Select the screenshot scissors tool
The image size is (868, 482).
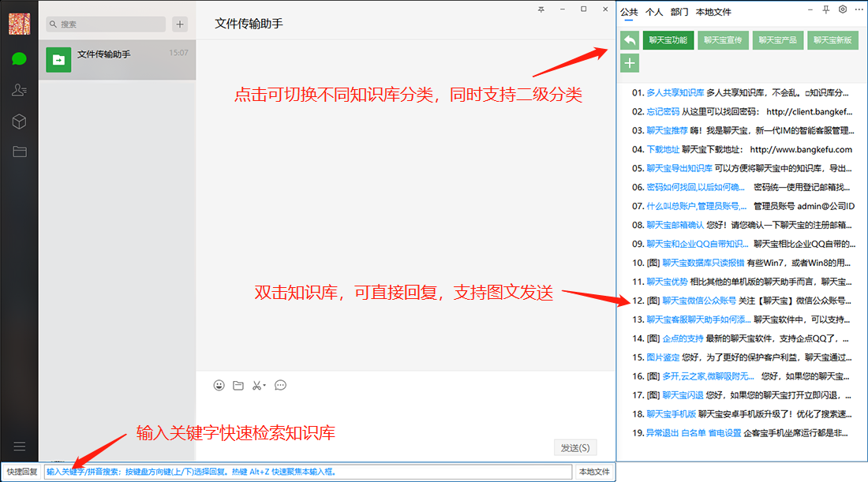[x=256, y=385]
